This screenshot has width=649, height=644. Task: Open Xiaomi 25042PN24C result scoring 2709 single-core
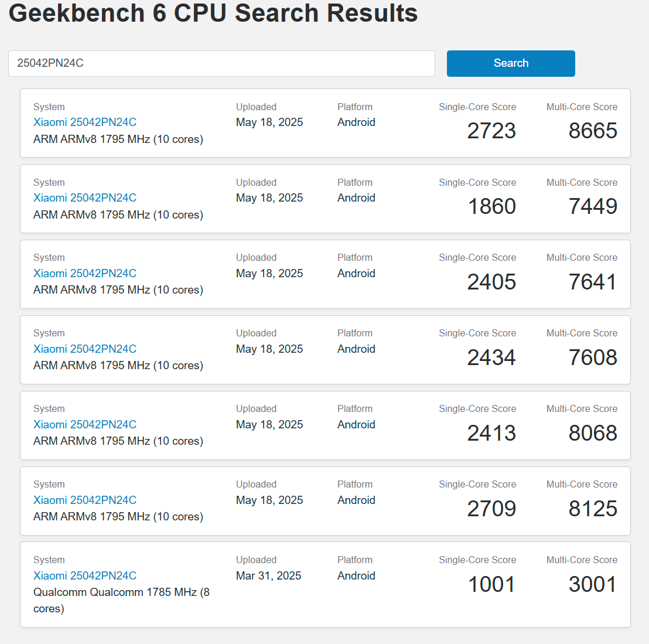(85, 500)
